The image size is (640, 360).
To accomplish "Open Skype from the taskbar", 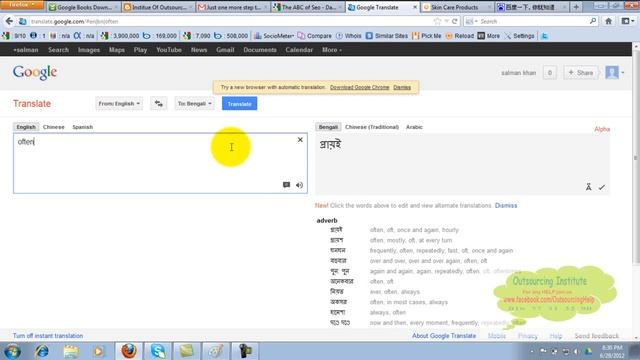I will point(158,351).
